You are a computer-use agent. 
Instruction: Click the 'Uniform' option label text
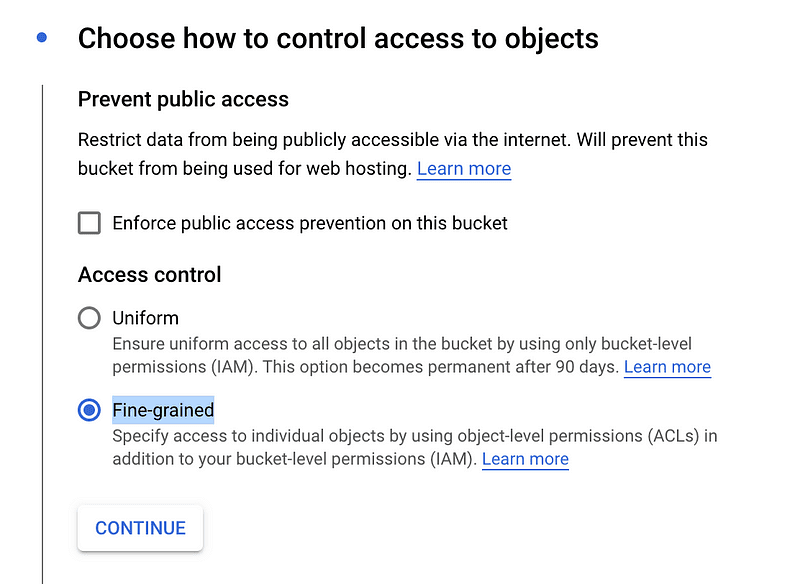(145, 318)
